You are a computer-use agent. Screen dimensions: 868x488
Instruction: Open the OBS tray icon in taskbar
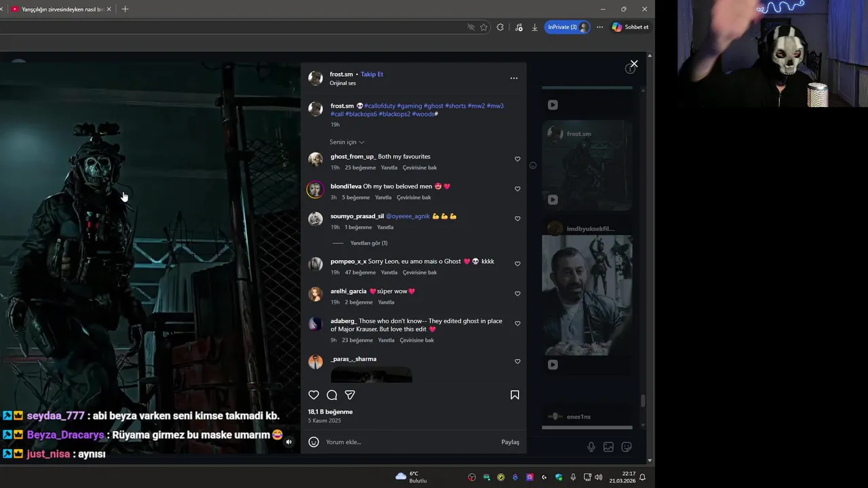pos(472,477)
